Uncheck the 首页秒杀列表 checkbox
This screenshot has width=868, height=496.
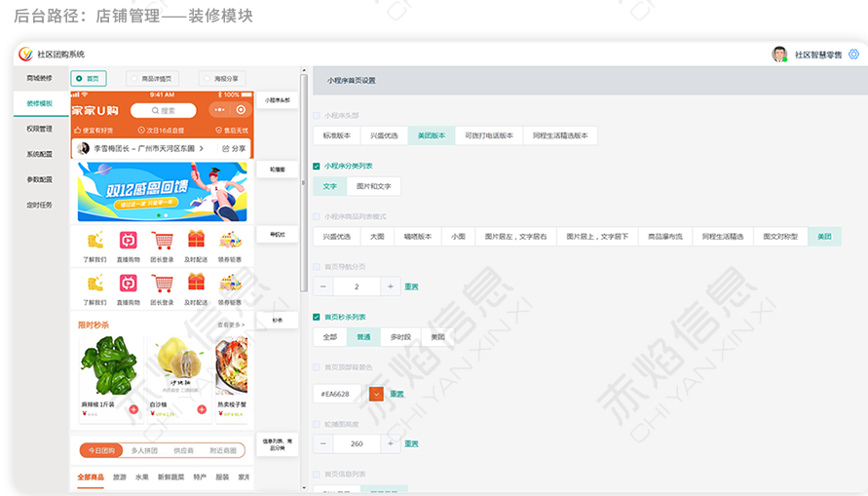316,317
